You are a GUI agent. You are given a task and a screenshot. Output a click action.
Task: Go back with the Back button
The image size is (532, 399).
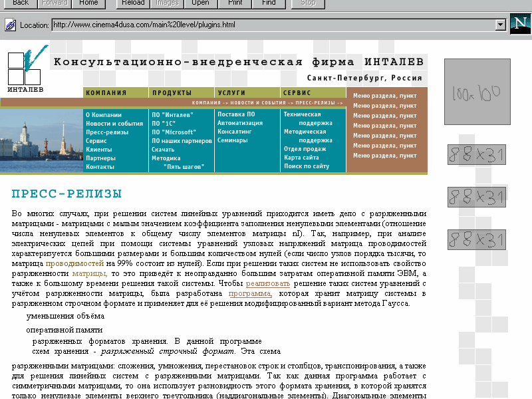tap(21, 3)
